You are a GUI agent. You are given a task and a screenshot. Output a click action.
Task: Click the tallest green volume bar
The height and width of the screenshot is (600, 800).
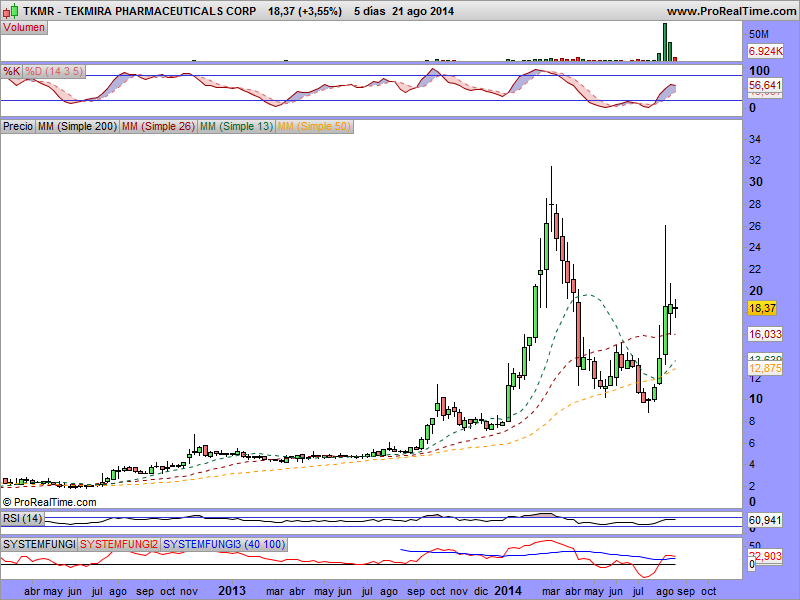point(665,42)
